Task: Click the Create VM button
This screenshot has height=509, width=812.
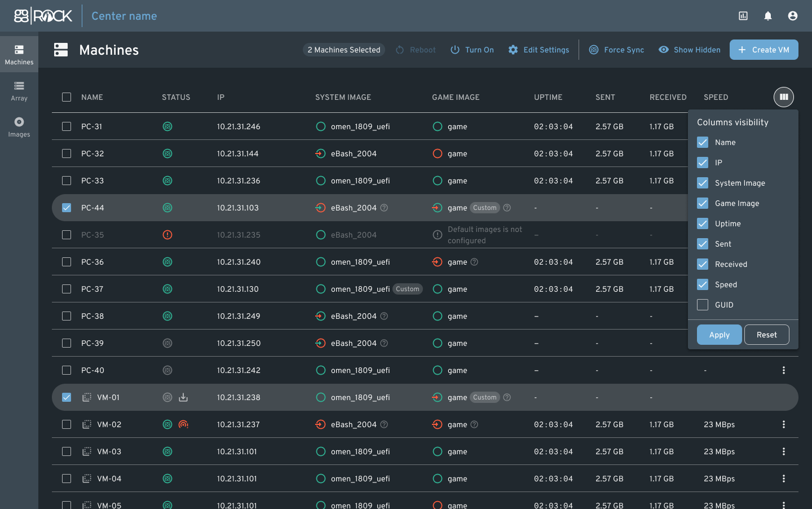Action: 764,50
